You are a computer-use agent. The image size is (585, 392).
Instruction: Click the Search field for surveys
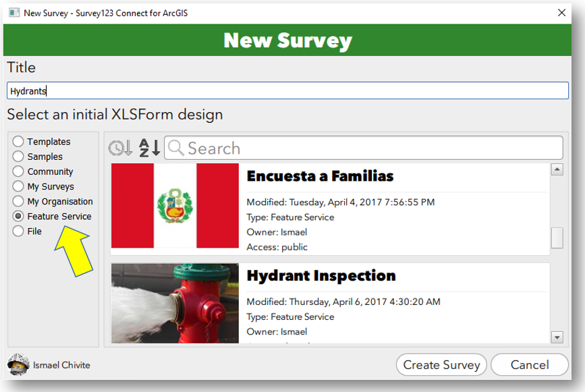pyautogui.click(x=371, y=148)
